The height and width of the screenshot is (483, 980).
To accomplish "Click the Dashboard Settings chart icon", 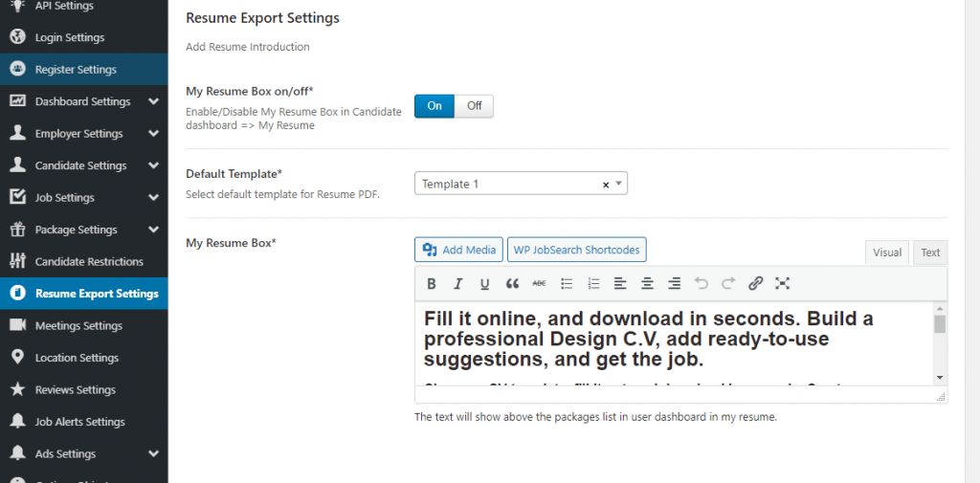I will click(17, 100).
